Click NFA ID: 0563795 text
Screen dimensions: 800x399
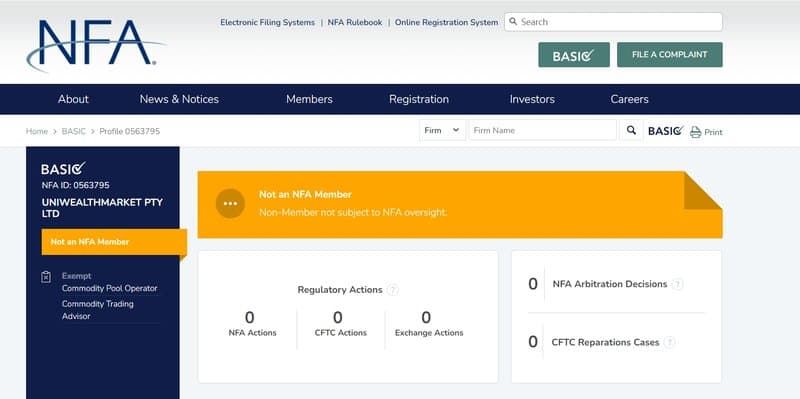pos(76,185)
